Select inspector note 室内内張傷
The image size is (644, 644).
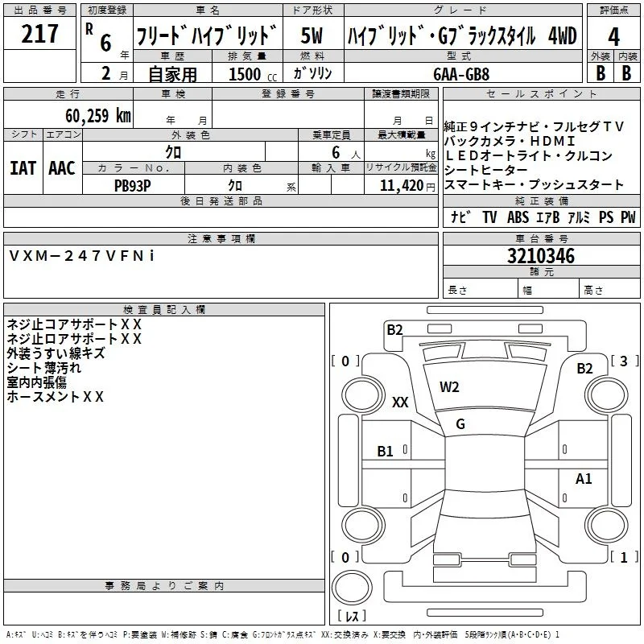pyautogui.click(x=36, y=382)
